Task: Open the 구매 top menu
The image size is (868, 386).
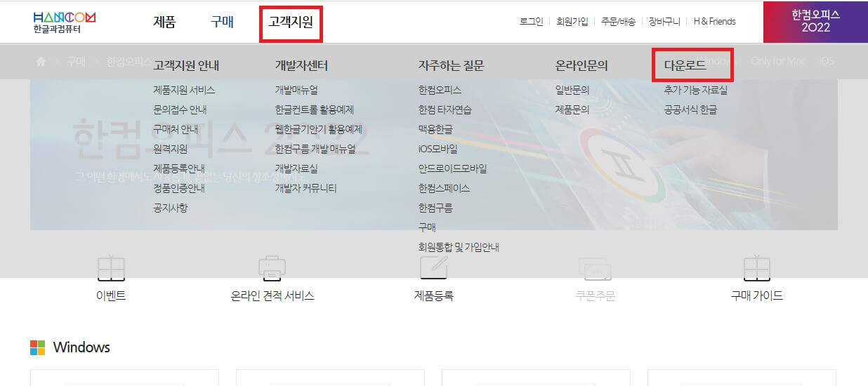Action: (222, 22)
